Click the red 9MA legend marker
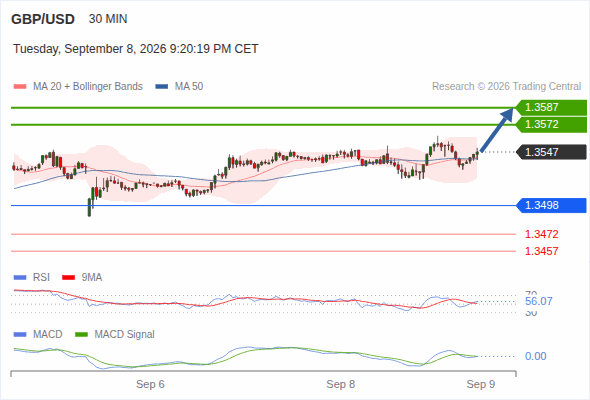Image resolution: width=590 pixels, height=400 pixels. (68, 278)
